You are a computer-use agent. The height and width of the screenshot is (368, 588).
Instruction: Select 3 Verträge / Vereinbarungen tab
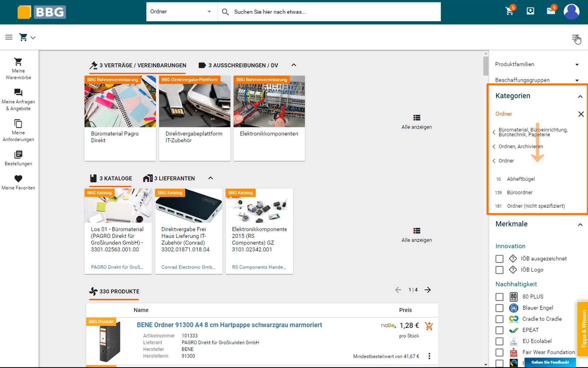(x=138, y=65)
